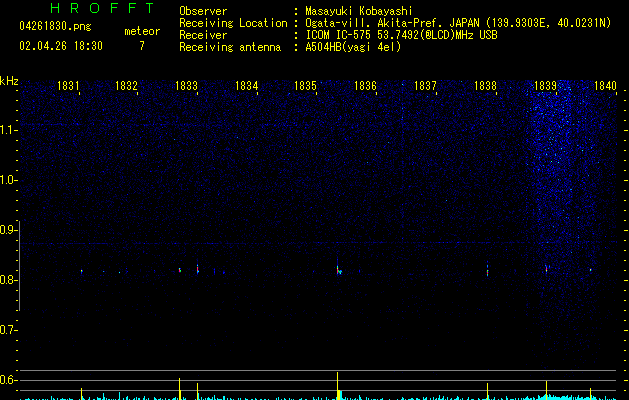Click the timestamp 02.04.26 18:30
This screenshot has height=400, width=629.
[61, 46]
